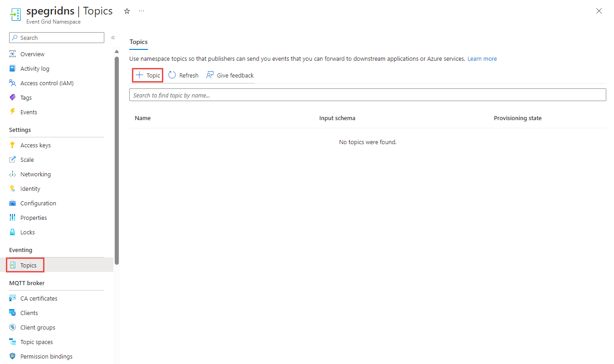Select the Identity icon
Viewport: 614px width, 364px height.
13,189
